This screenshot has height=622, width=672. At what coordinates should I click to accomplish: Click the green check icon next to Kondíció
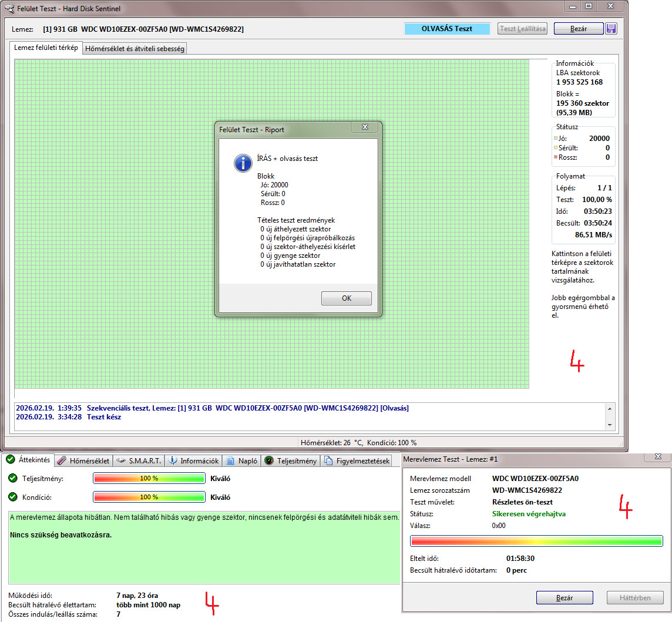tap(13, 497)
